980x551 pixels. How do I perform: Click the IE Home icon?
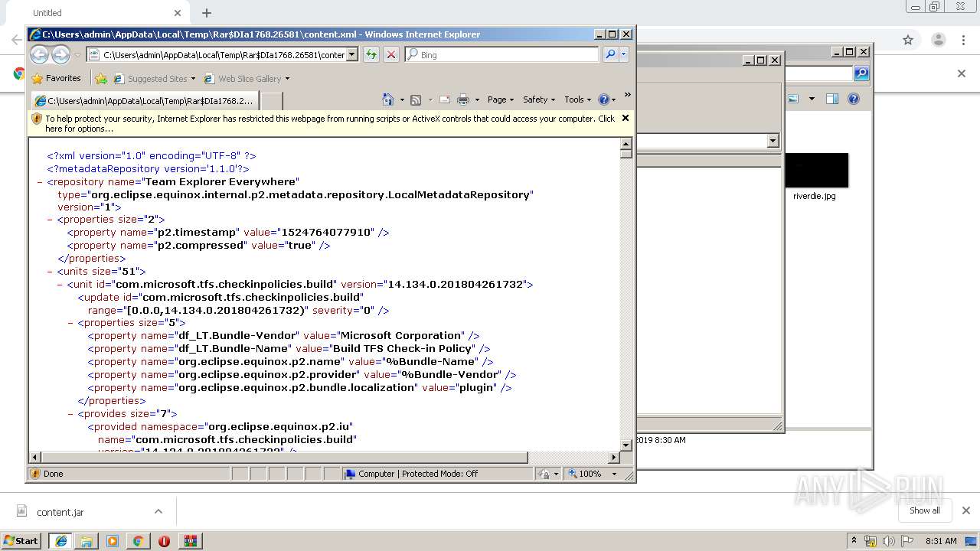388,99
